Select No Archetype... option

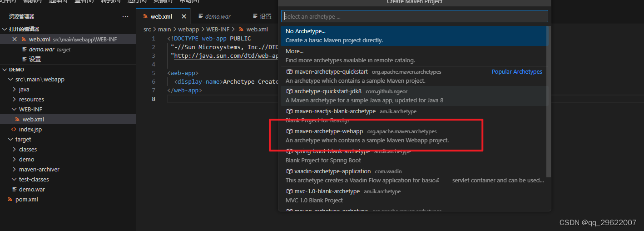(413, 36)
